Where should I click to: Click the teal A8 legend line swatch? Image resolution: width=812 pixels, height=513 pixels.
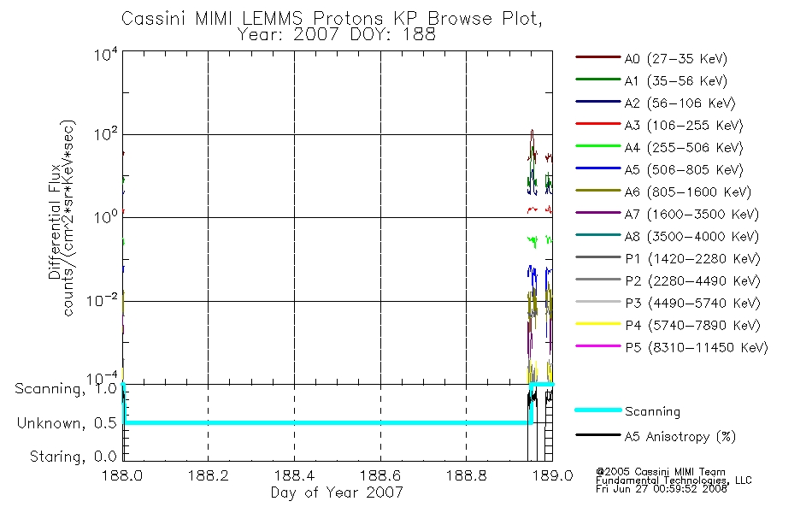point(597,235)
